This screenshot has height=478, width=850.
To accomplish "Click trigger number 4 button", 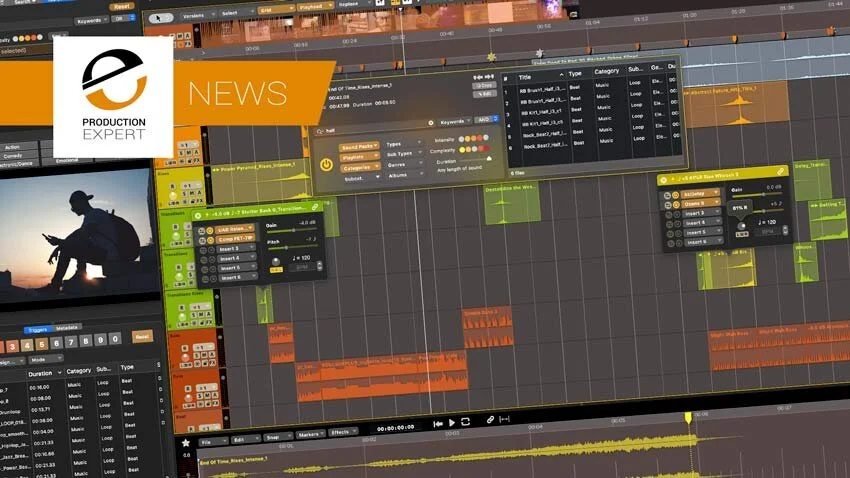I will click(27, 345).
